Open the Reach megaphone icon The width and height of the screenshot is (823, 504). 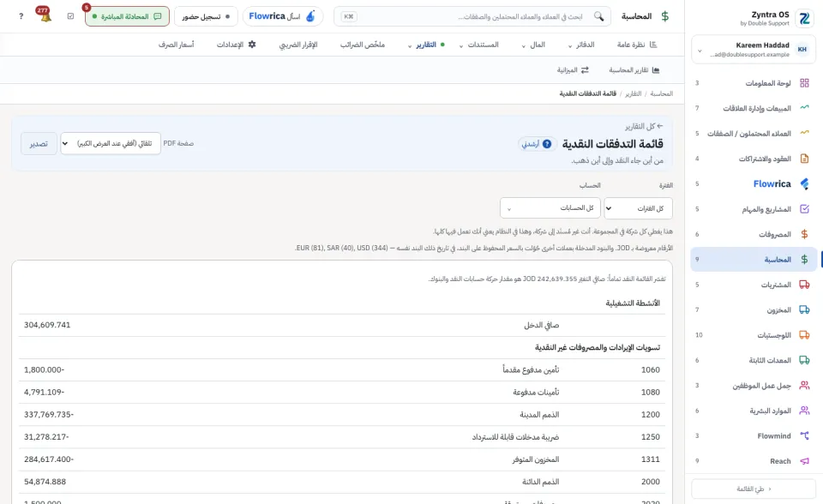pos(804,461)
